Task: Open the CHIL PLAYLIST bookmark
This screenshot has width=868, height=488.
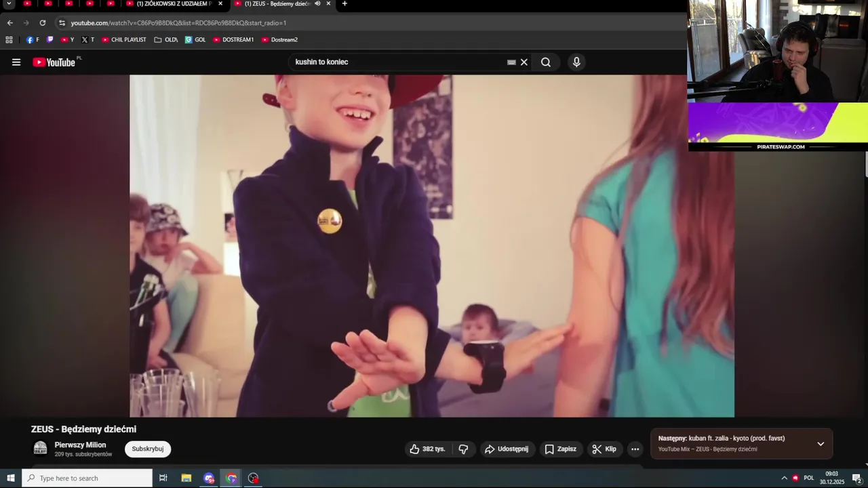Action: point(124,40)
